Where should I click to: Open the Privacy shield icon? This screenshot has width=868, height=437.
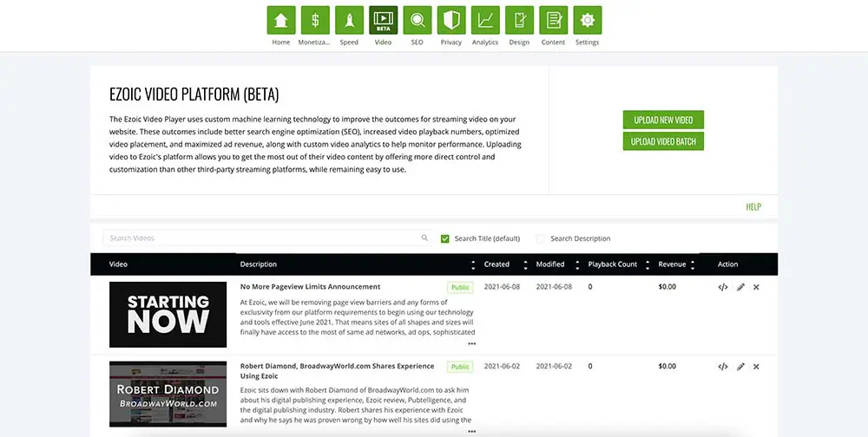(x=451, y=21)
